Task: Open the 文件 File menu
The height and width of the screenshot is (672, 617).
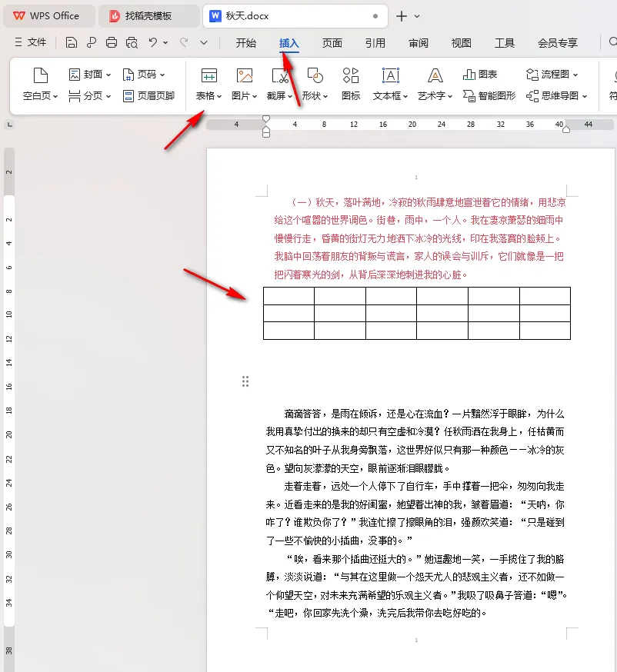Action: tap(30, 42)
